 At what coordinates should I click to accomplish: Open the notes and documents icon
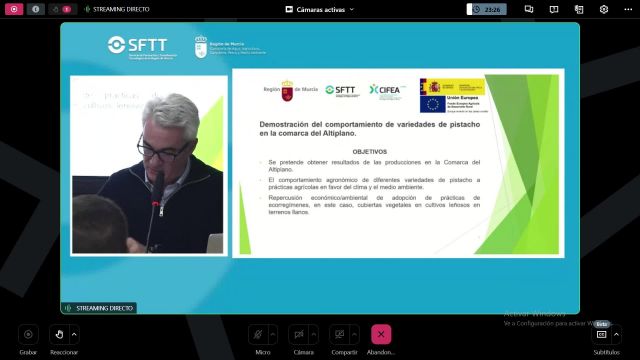579,9
